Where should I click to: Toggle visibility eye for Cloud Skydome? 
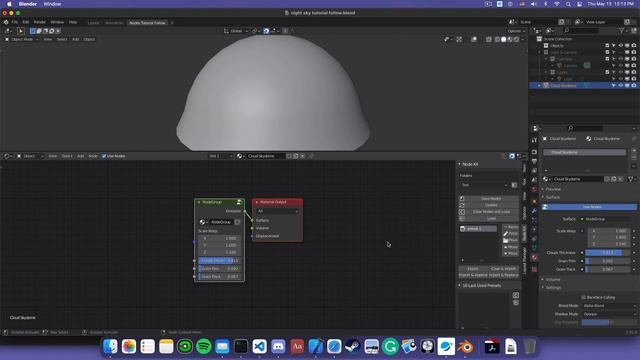(621, 86)
